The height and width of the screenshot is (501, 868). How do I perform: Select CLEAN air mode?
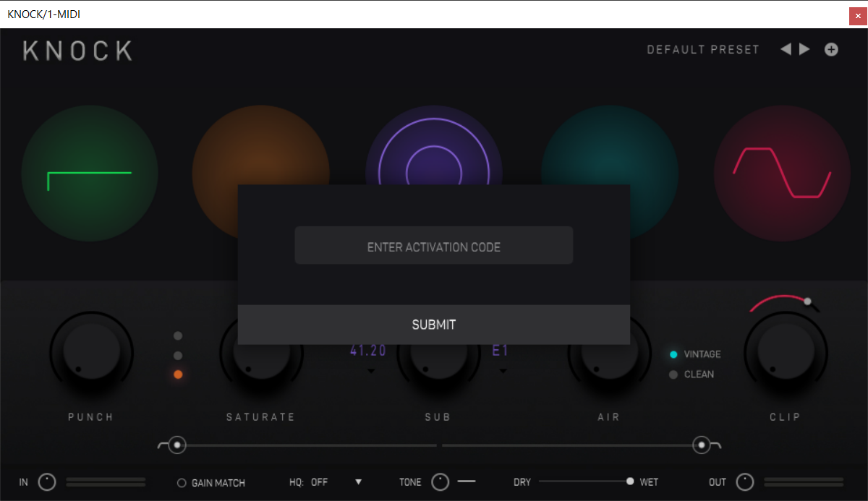[x=673, y=374]
